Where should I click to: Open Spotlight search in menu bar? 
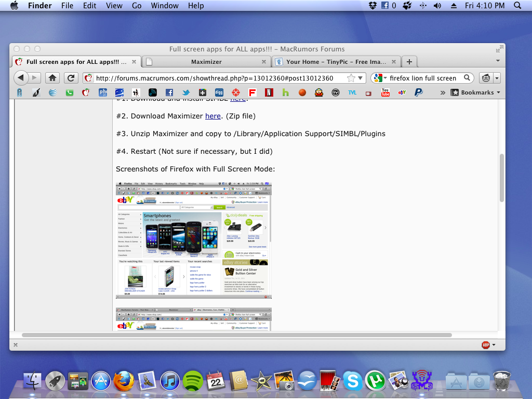tap(517, 5)
